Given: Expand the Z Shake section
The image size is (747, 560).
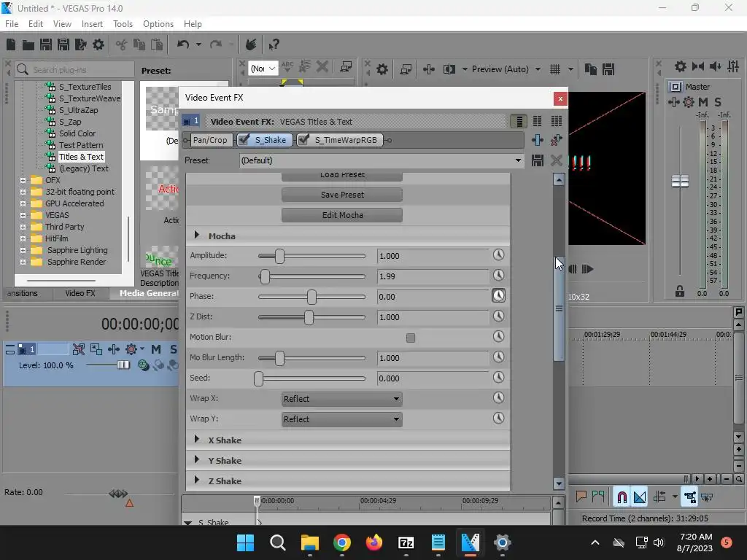Looking at the screenshot, I should tap(197, 481).
